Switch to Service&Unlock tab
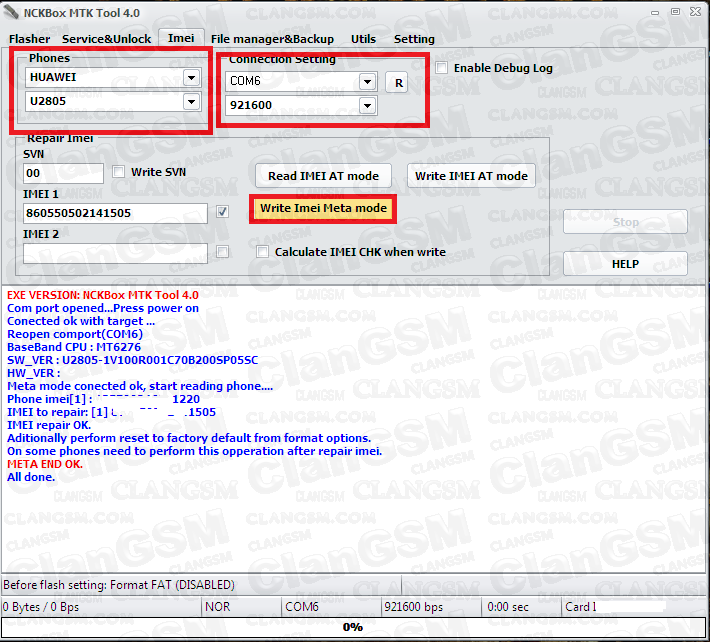Viewport: 710px width, 642px height. 106,39
